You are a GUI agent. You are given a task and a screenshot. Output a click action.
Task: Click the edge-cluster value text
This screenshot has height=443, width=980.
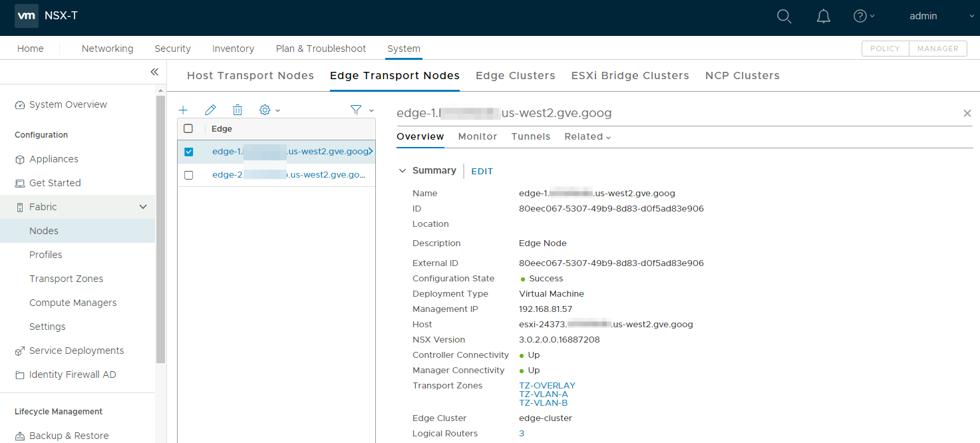pyautogui.click(x=546, y=418)
